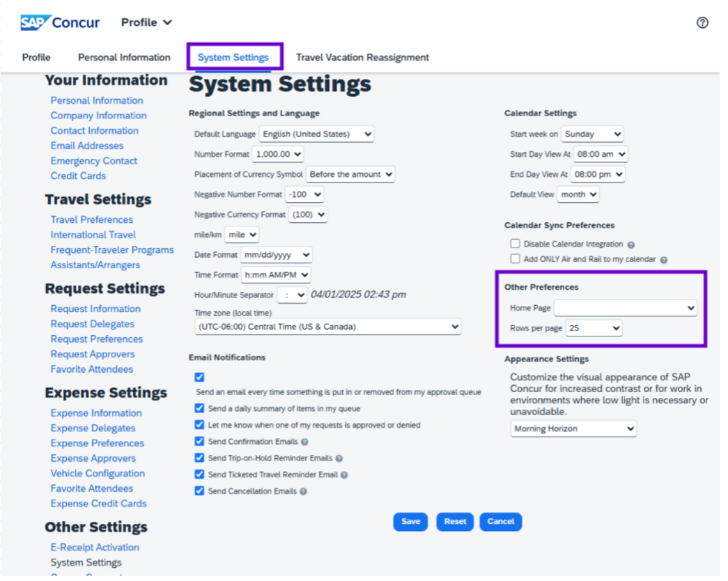Open the Morning Horizon appearance dropdown
728x581 pixels.
[x=573, y=428]
